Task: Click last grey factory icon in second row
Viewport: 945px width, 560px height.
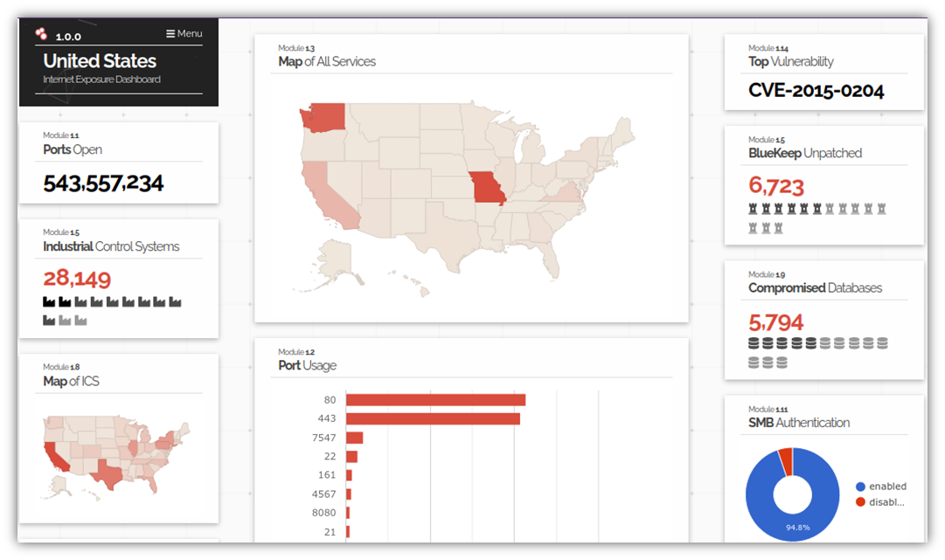Action: (x=80, y=321)
